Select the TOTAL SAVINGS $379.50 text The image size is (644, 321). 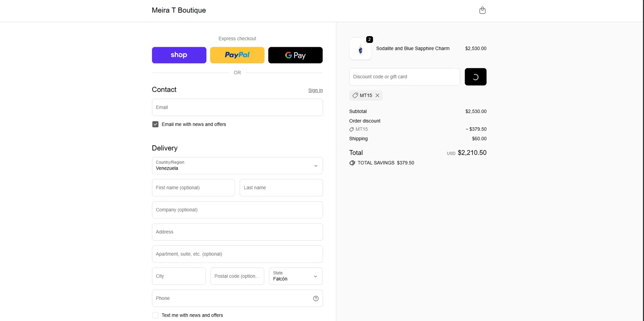[x=386, y=163]
